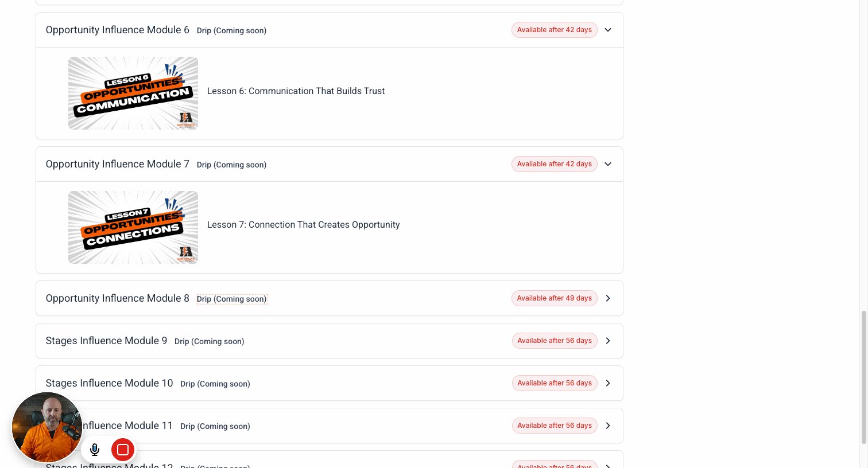Viewport: 868px width, 468px height.
Task: Open the Lesson 7 Connections thumbnail
Action: 133,227
